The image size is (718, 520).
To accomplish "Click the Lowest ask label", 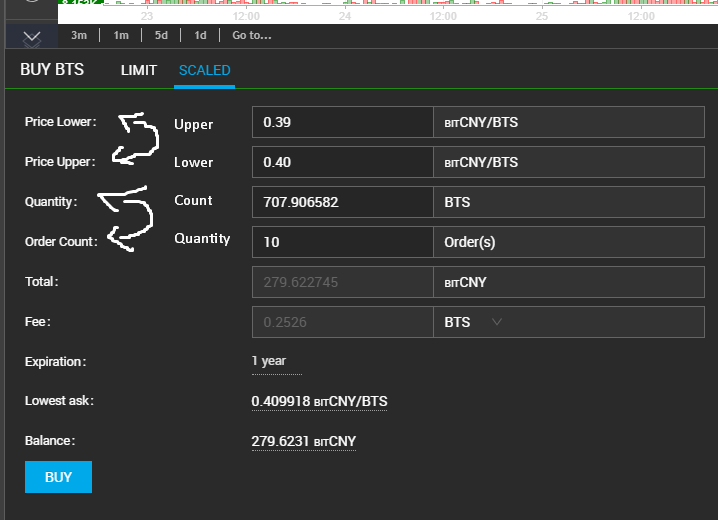I will [x=59, y=401].
